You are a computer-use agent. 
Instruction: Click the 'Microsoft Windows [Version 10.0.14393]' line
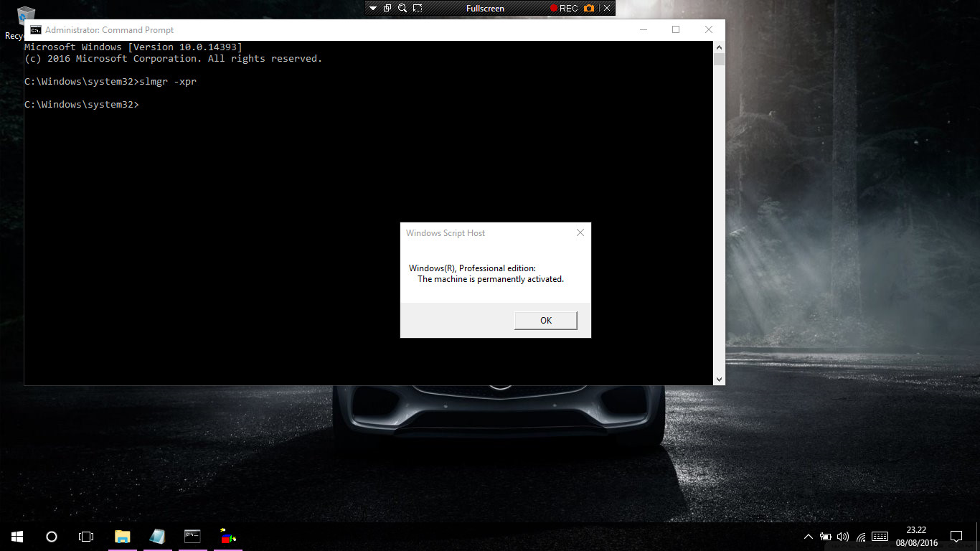(133, 47)
